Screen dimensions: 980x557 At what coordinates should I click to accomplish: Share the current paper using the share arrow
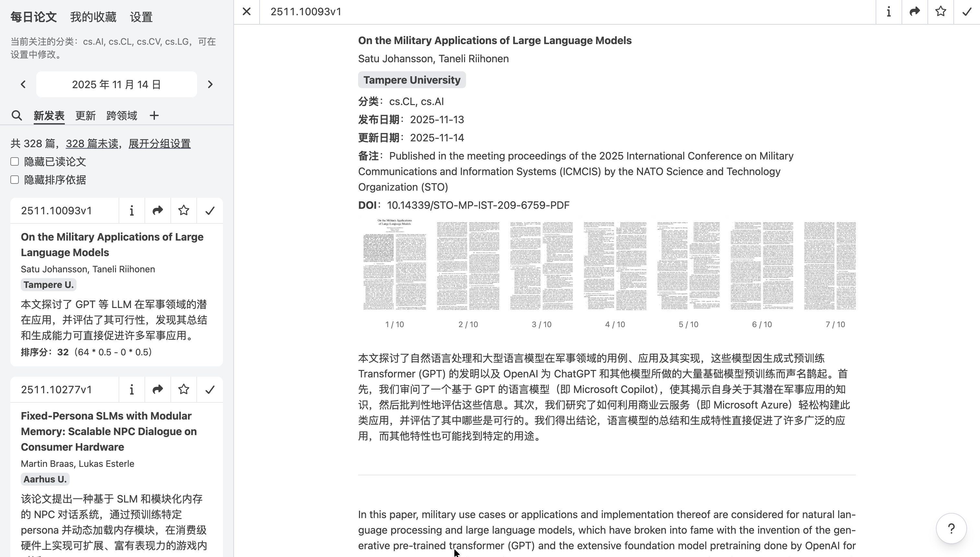pos(914,11)
